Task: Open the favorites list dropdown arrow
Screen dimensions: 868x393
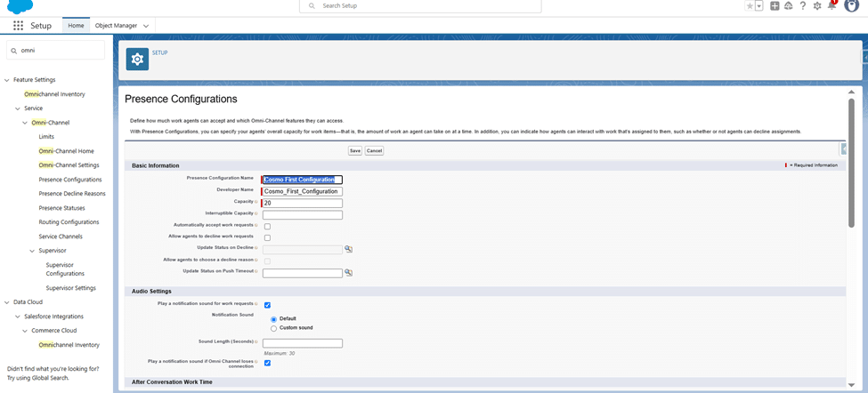Action: 759,5
